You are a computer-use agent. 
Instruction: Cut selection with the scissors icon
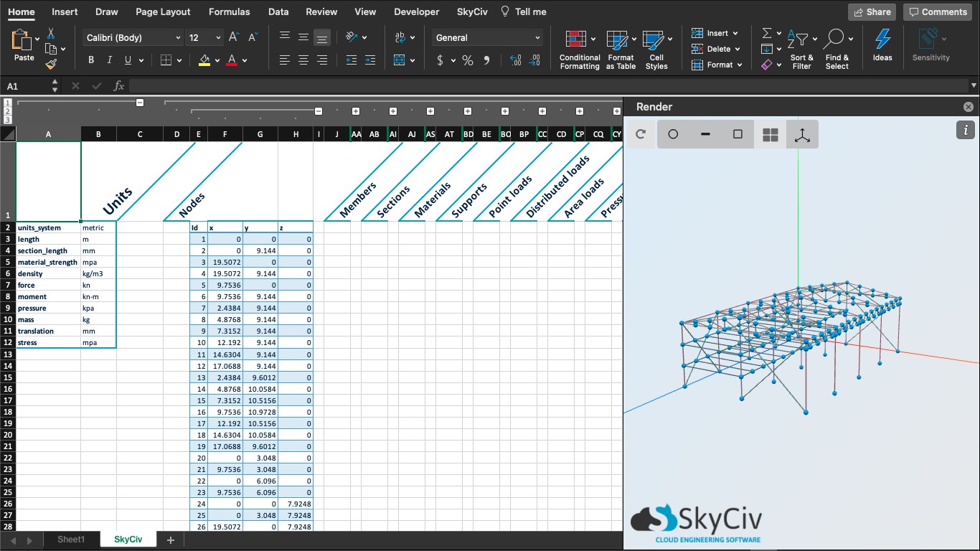(x=51, y=33)
